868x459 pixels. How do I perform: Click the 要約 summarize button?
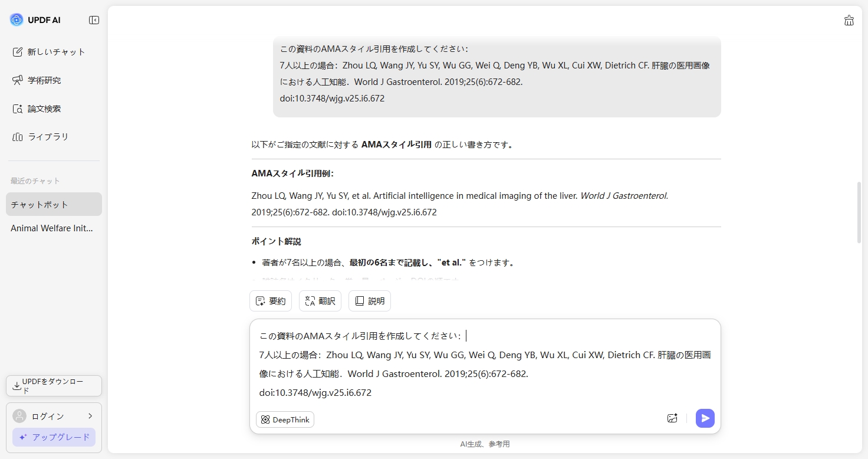click(x=271, y=301)
